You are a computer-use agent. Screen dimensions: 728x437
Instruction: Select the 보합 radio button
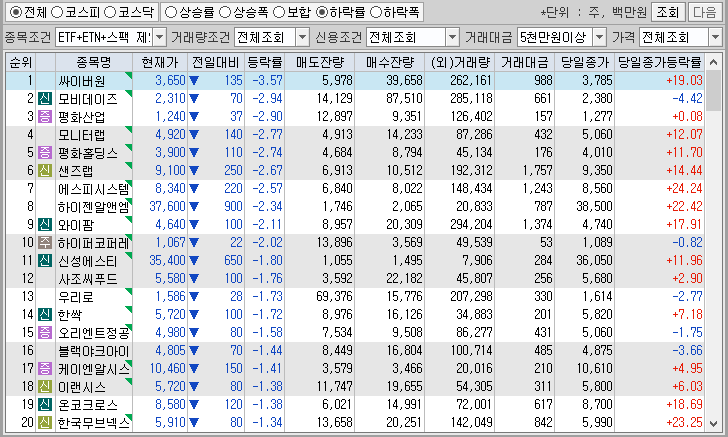pyautogui.click(x=279, y=13)
